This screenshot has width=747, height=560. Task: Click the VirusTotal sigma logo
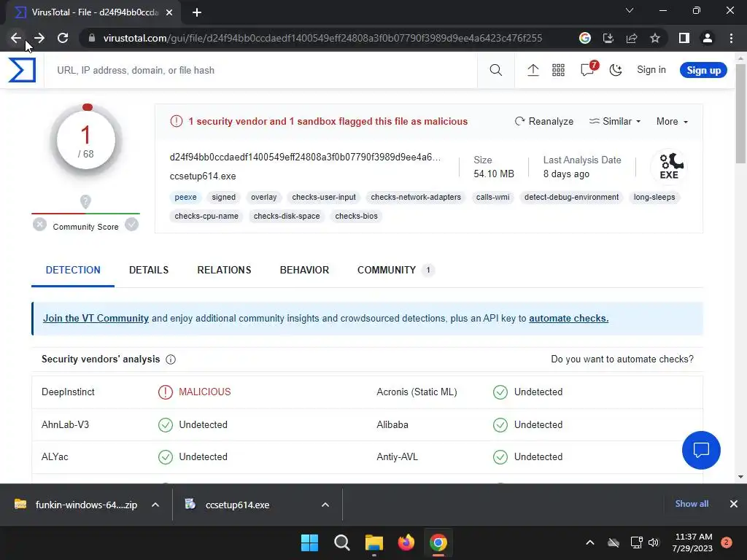pyautogui.click(x=21, y=70)
